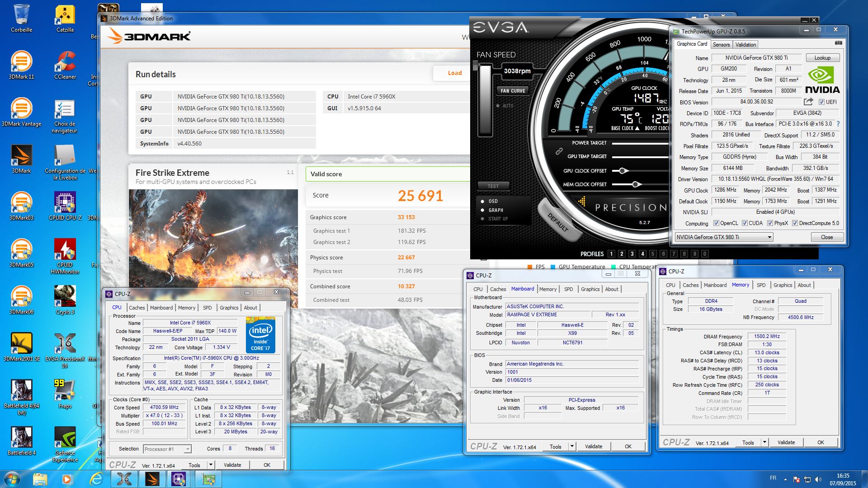868x488 pixels.
Task: Launch 3DMark 11 desktop shortcut
Action: tap(21, 66)
